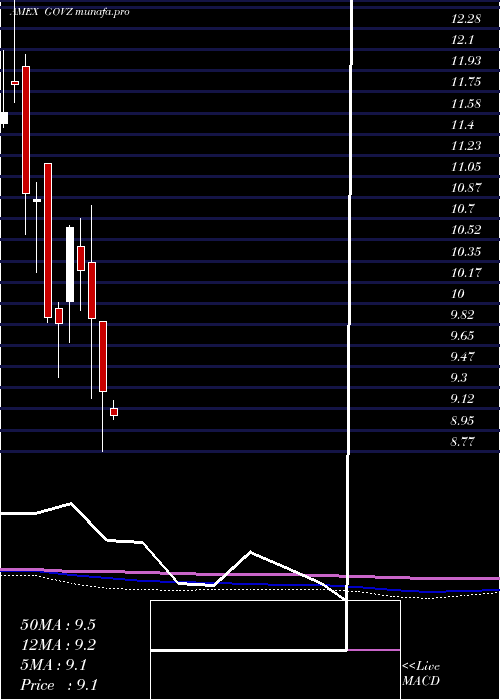
Task: Click the 8.95 price axis label
Action: (x=462, y=421)
